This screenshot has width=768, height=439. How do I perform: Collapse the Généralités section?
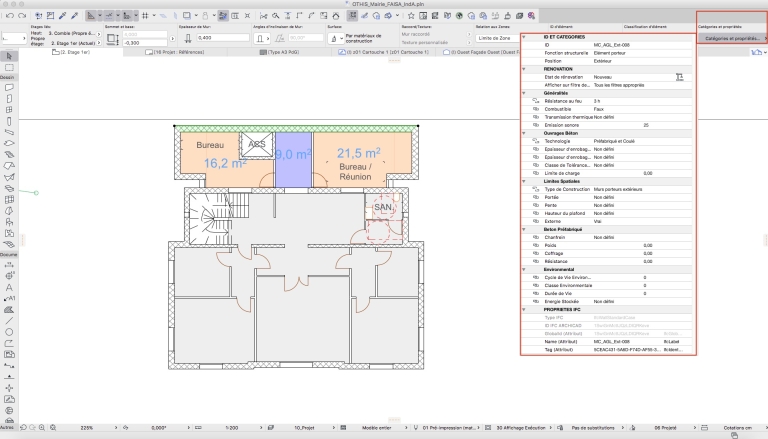[x=524, y=93]
